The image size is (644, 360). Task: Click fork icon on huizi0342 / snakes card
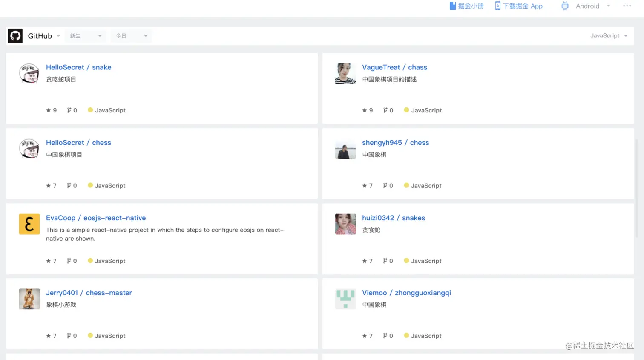[385, 261]
